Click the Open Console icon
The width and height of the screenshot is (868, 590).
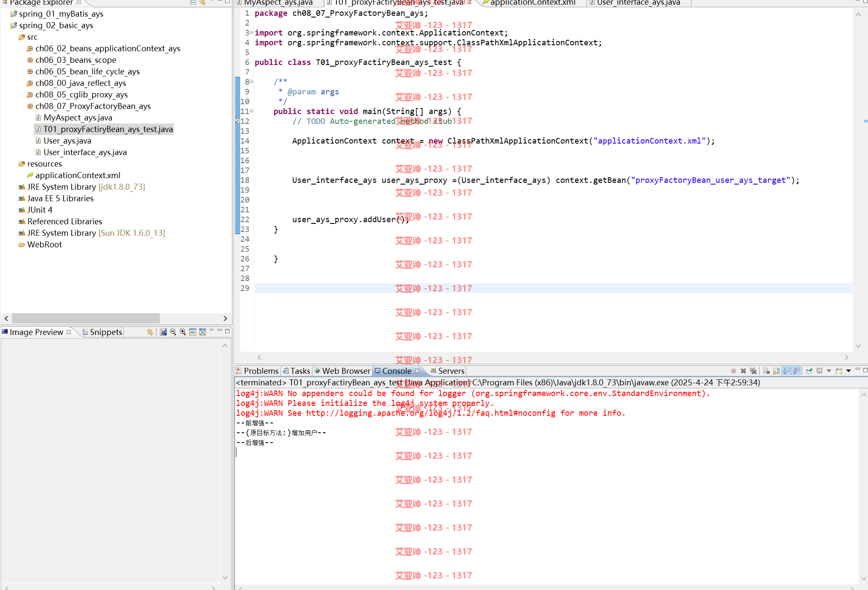pos(839,371)
